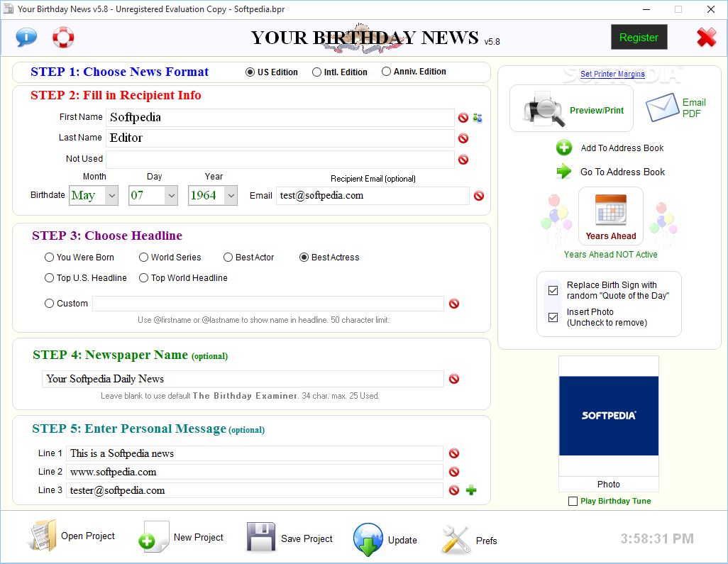Viewport: 728px width, 564px height.
Task: Clear the Last Name field
Action: (x=463, y=138)
